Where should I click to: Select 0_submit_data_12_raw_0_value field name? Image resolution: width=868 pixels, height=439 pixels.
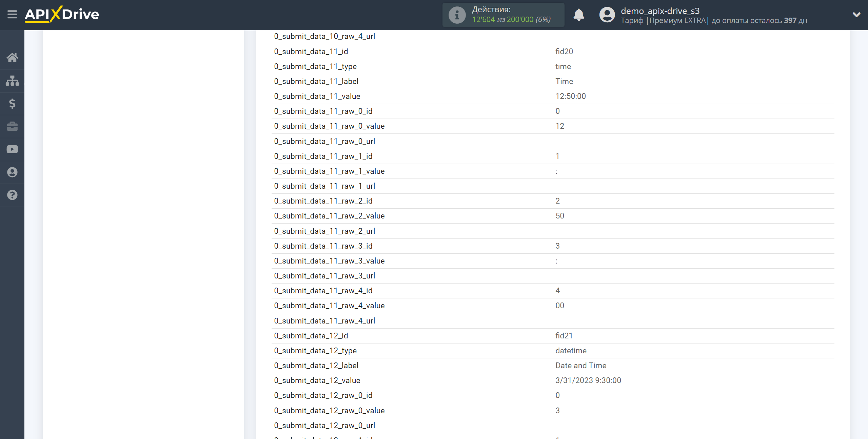pyautogui.click(x=329, y=411)
